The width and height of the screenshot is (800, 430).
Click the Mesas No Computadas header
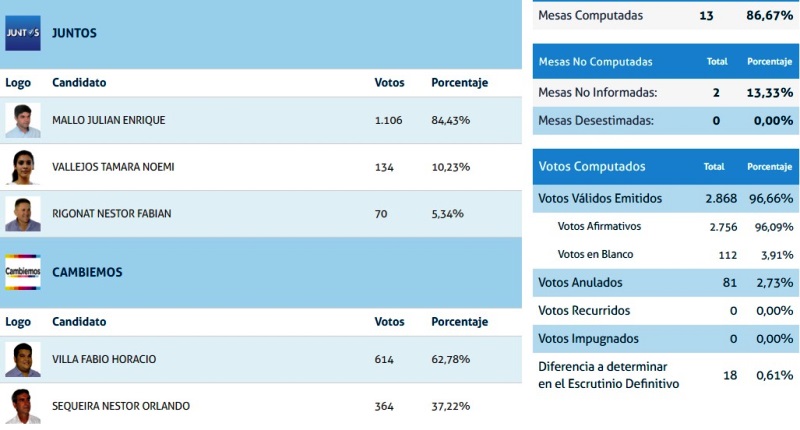[x=595, y=62]
